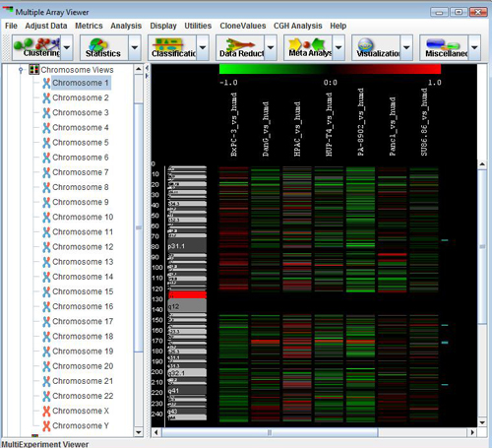Image resolution: width=492 pixels, height=448 pixels.
Task: Click the green-red color scale gradient bar
Action: pyautogui.click(x=330, y=69)
